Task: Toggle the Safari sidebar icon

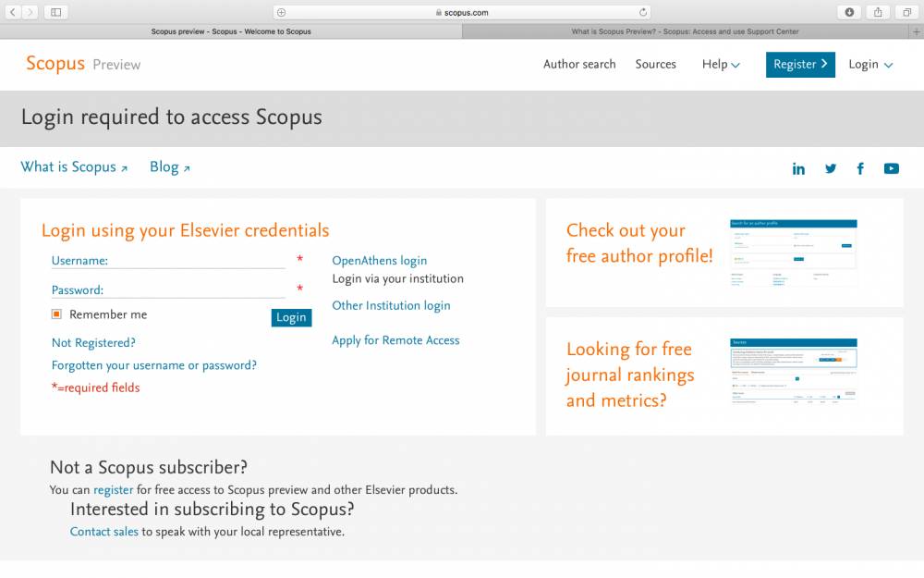Action: tap(56, 12)
